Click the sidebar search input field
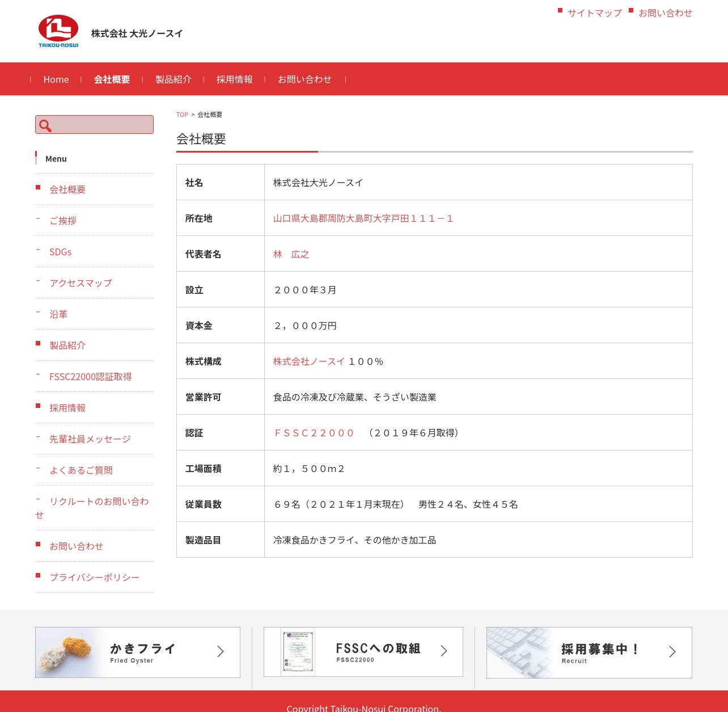The width and height of the screenshot is (728, 712). coord(94,125)
